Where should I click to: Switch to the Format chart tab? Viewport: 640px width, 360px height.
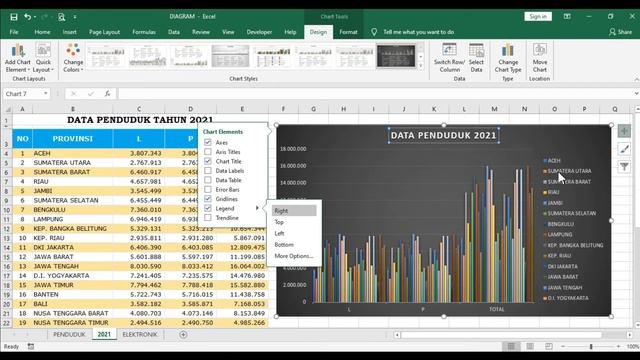click(348, 32)
